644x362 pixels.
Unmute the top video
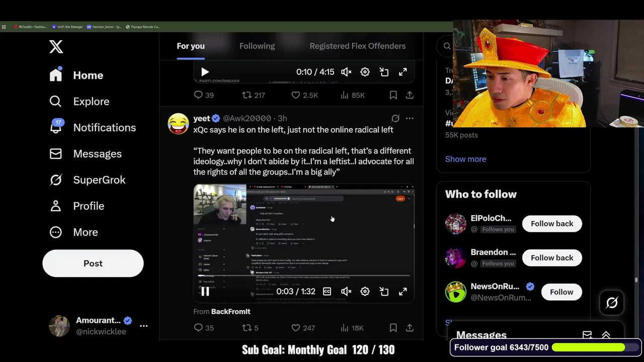point(346,72)
